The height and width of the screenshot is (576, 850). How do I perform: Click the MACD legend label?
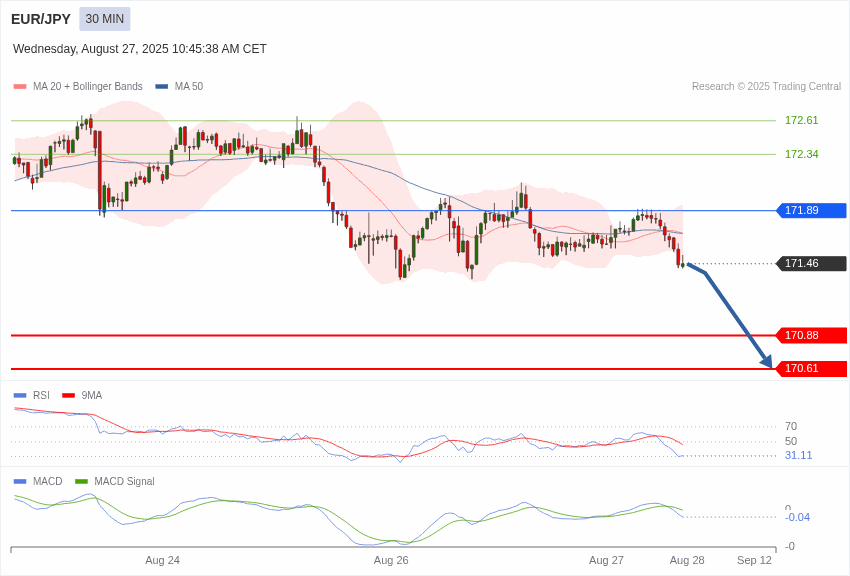(x=48, y=481)
